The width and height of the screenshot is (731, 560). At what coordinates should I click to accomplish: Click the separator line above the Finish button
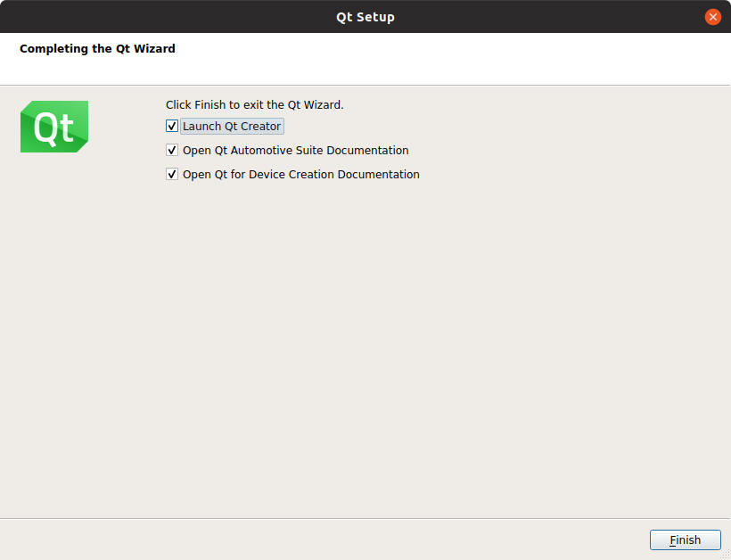(x=365, y=518)
